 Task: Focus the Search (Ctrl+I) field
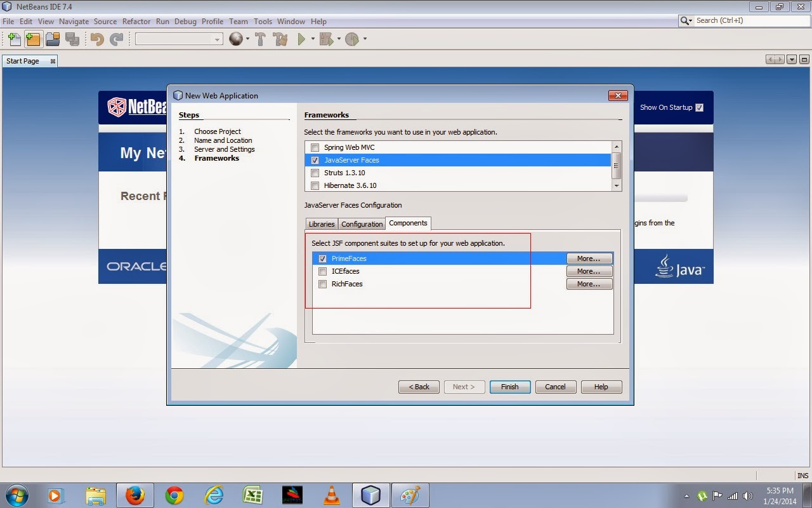pos(751,20)
